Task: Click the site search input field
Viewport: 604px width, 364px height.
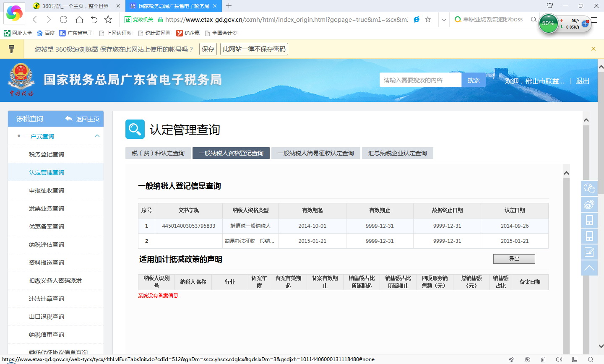Action: click(420, 80)
